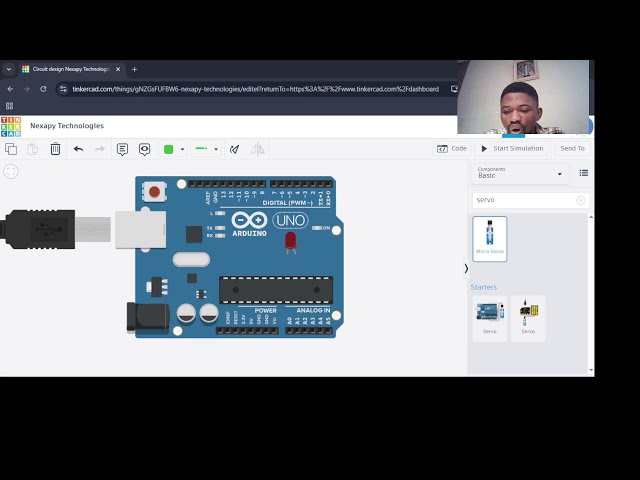Screen dimensions: 640x480
Task: Go back in the browser
Action: click(x=10, y=89)
